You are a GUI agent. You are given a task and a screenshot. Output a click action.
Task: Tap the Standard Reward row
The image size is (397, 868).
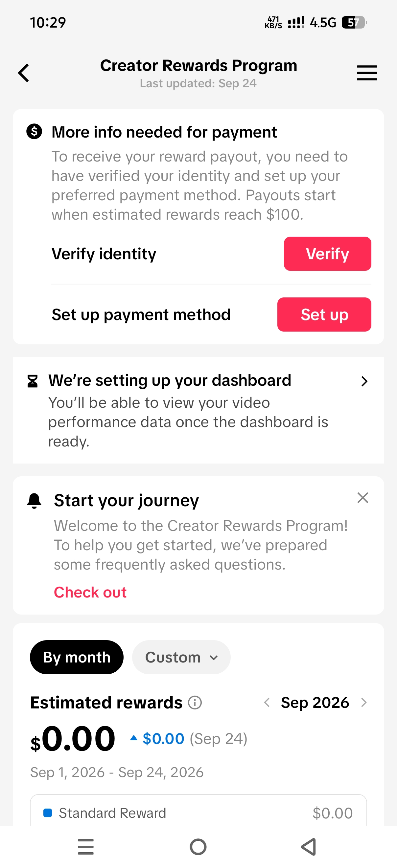(198, 813)
